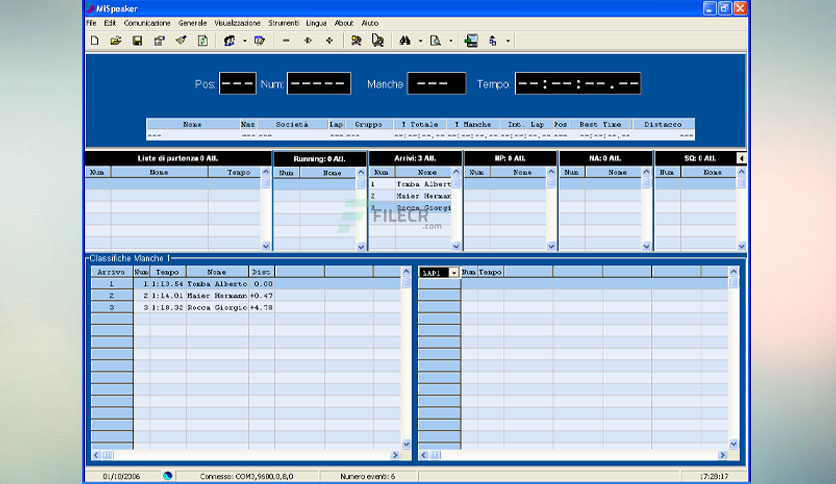Click the binoculars search icon

[x=405, y=41]
